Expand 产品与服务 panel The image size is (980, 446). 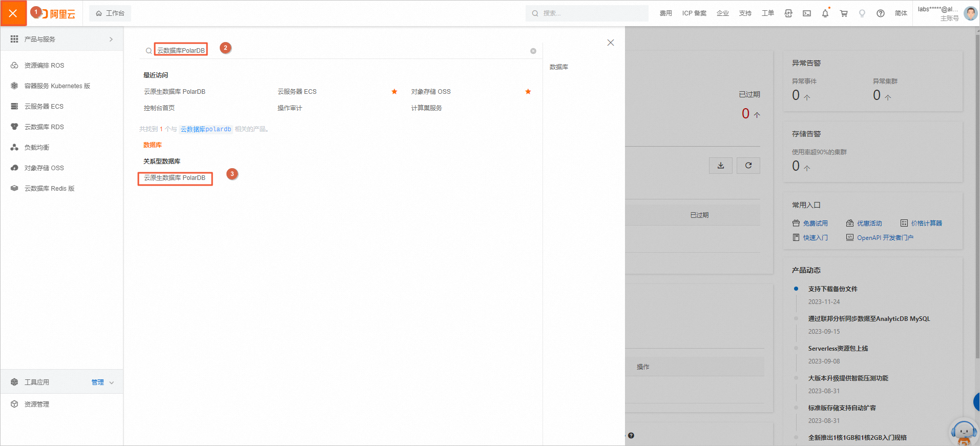61,39
